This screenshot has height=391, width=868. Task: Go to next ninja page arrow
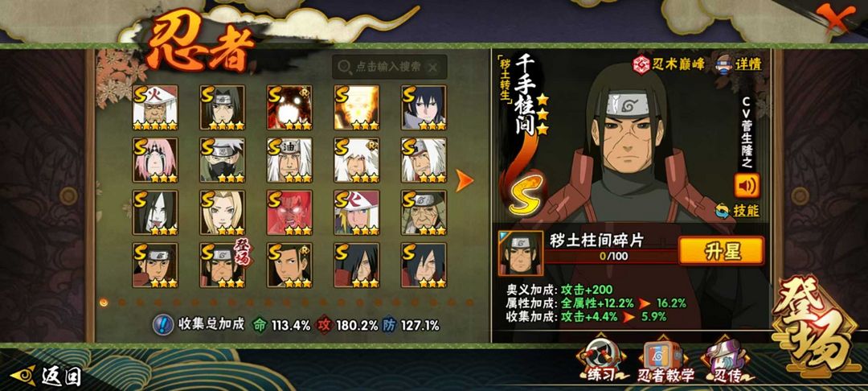[464, 180]
